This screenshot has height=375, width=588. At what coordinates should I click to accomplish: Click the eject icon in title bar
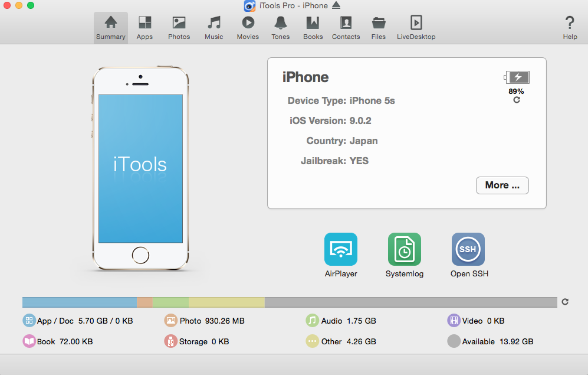[x=336, y=5]
